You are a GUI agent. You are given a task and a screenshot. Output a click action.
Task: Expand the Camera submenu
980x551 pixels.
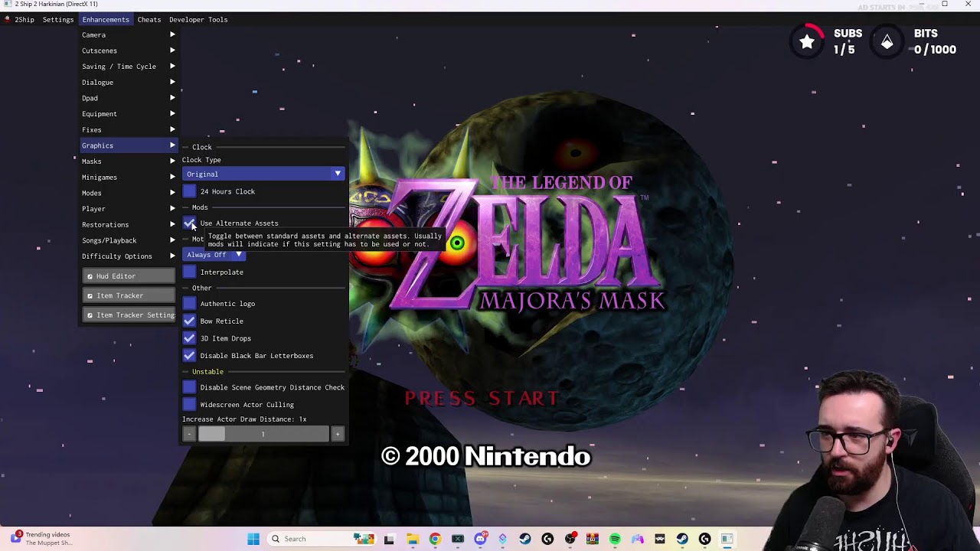tap(129, 35)
